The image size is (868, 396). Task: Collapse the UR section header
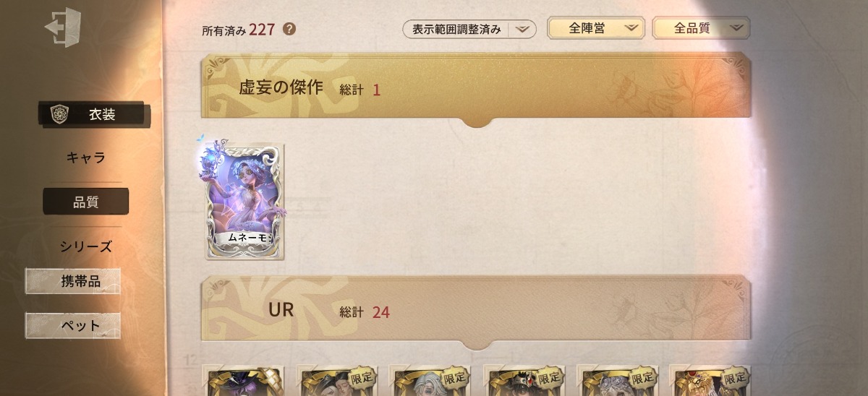tap(476, 311)
